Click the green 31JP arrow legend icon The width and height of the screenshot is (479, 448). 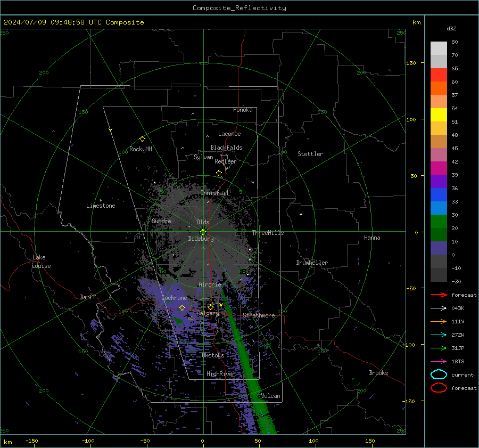point(439,348)
